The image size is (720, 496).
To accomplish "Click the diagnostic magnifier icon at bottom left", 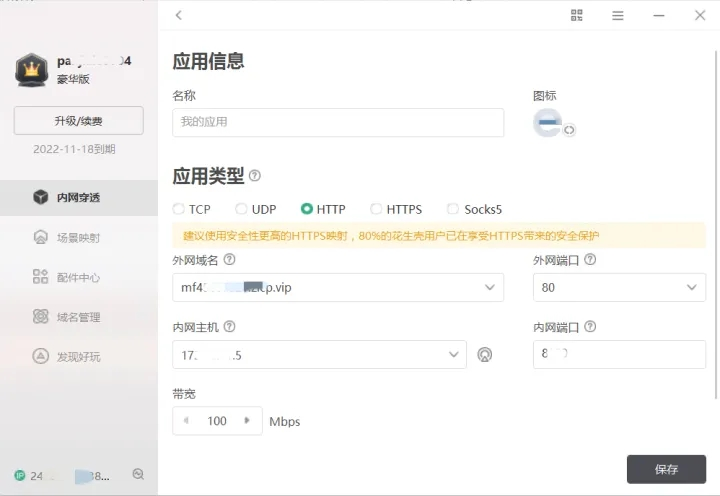I will (138, 474).
